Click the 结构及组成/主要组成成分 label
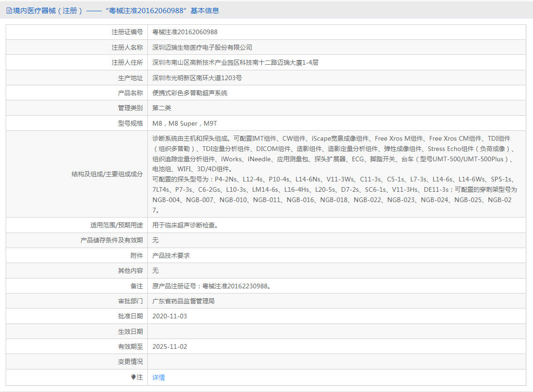Image resolution: width=533 pixels, height=392 pixels. [107, 174]
